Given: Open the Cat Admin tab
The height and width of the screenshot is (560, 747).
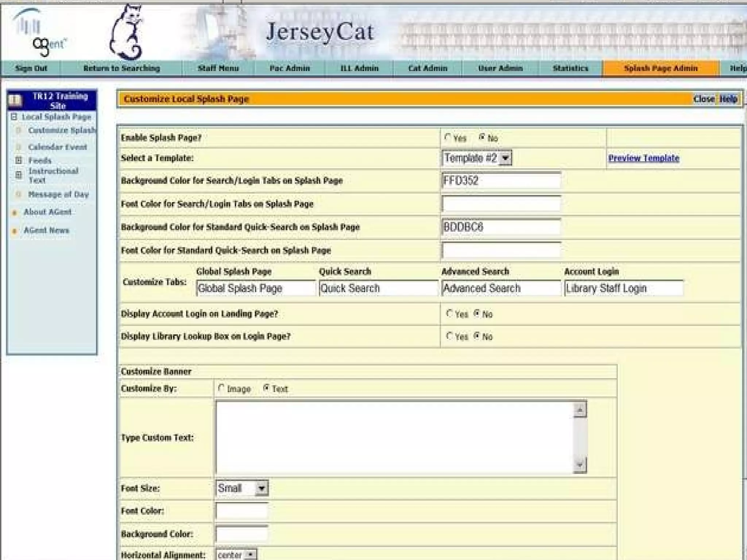Looking at the screenshot, I should coord(427,68).
